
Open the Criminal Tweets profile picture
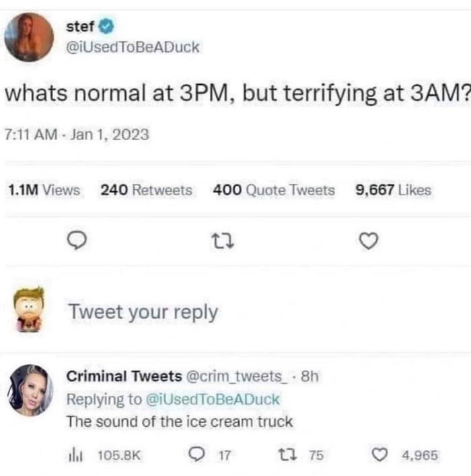[31, 390]
